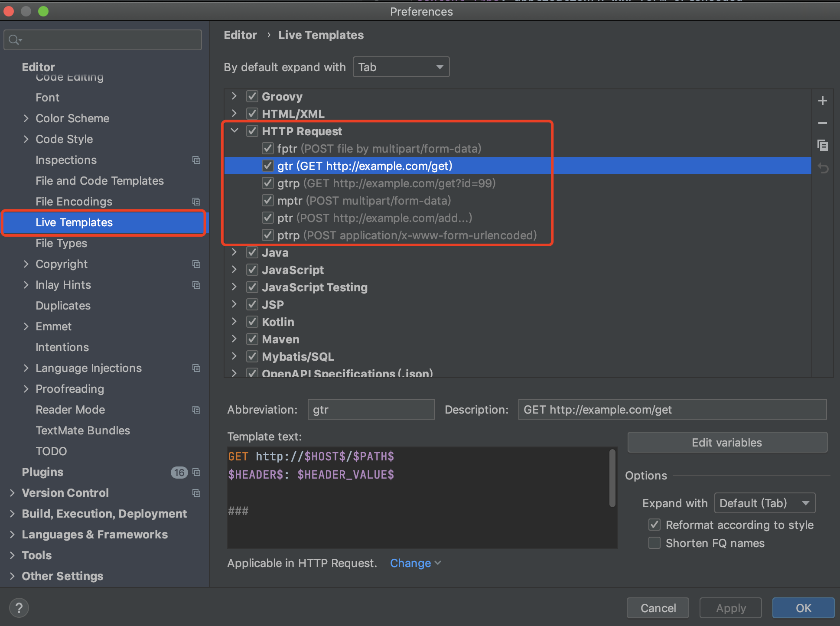The height and width of the screenshot is (626, 840).
Task: Toggle the mptr template checkbox
Action: tap(267, 201)
